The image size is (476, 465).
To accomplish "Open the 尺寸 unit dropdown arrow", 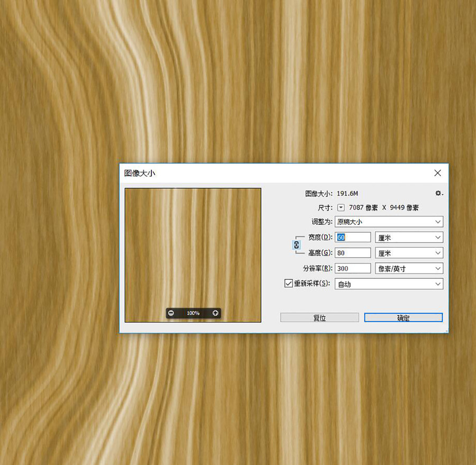I will [341, 208].
